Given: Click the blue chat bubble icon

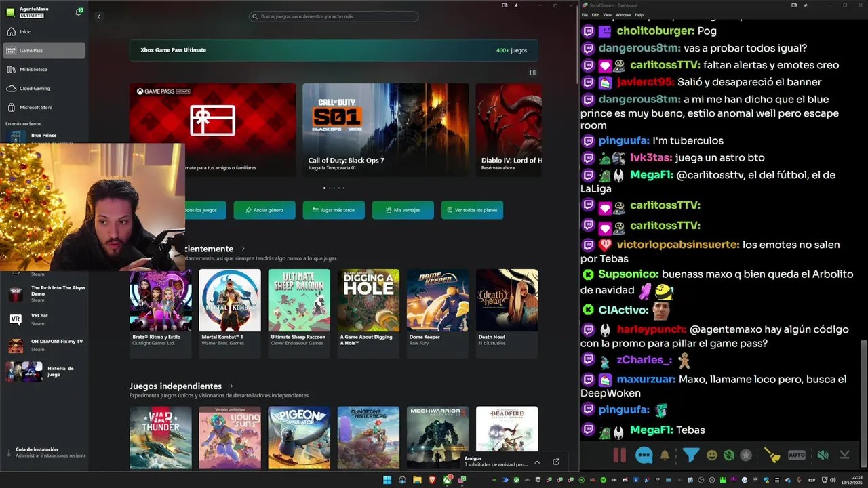Looking at the screenshot, I should pos(644,455).
